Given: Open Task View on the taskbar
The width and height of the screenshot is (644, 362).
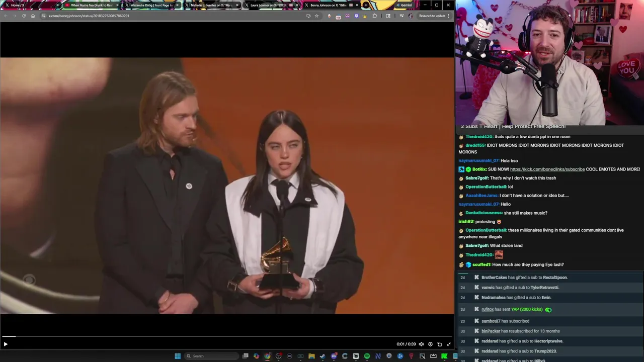Looking at the screenshot, I should point(245,356).
